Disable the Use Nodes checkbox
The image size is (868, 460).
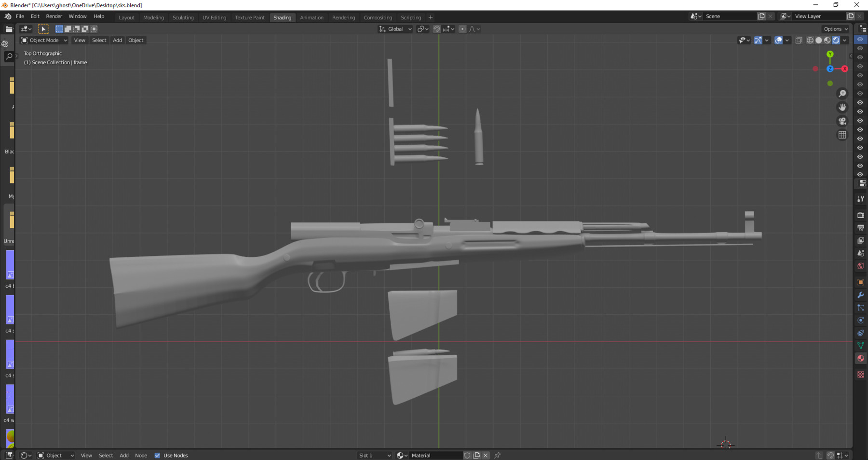pyautogui.click(x=157, y=455)
